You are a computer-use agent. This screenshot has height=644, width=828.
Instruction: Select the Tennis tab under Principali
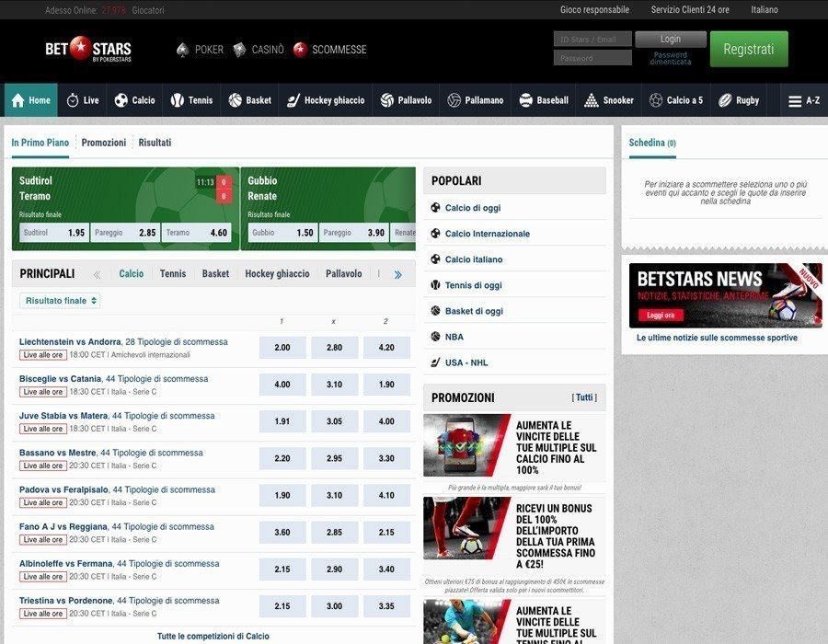(x=173, y=273)
